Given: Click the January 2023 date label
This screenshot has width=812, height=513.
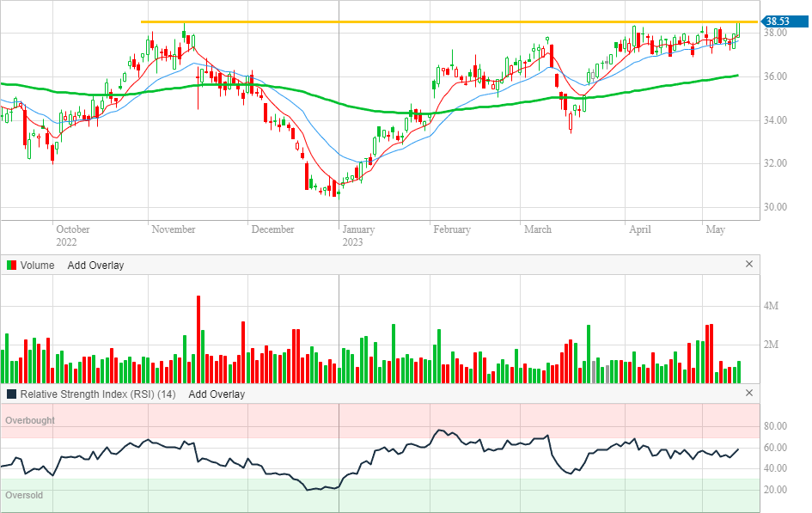Looking at the screenshot, I should point(358,235).
